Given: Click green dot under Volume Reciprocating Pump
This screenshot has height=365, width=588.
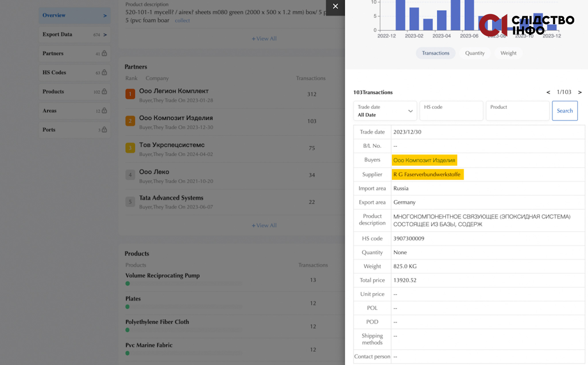Looking at the screenshot, I should pyautogui.click(x=128, y=284).
